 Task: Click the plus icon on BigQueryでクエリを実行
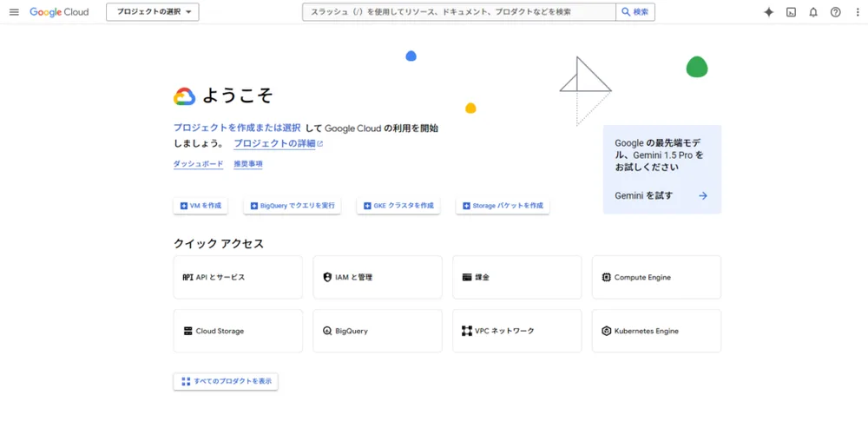pos(254,206)
